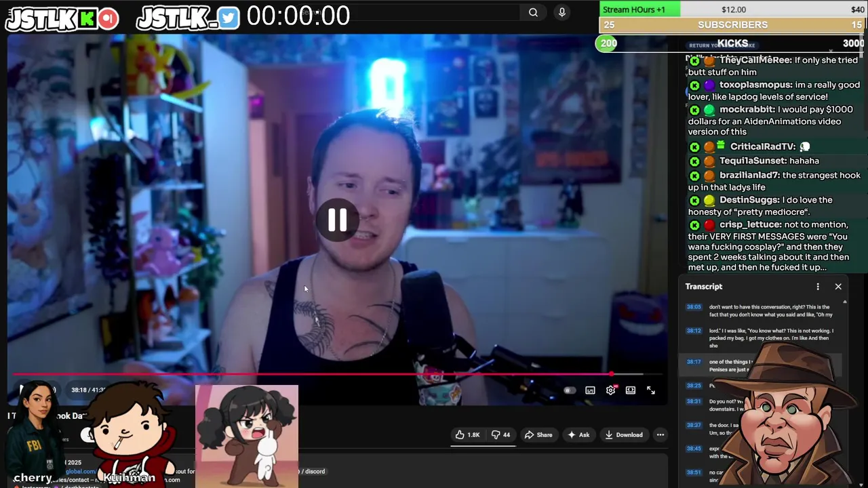The height and width of the screenshot is (488, 868).
Task: Click chat username TheyCallMeRee
Action: [755, 60]
